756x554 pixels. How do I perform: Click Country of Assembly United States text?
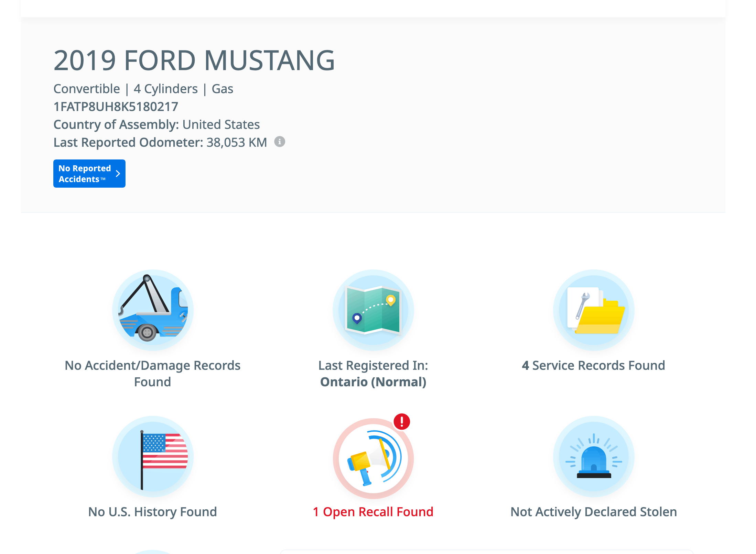(x=156, y=124)
